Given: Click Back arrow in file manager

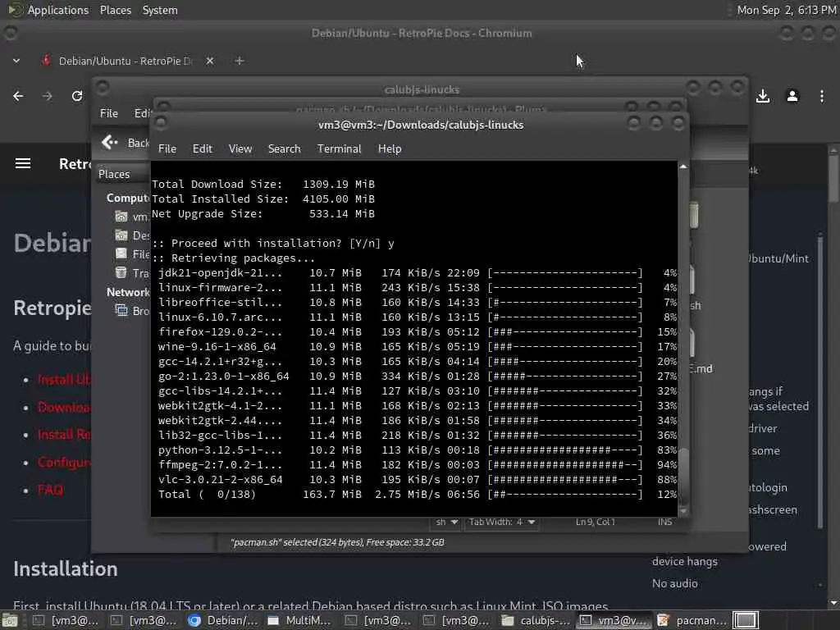Looking at the screenshot, I should pos(110,143).
